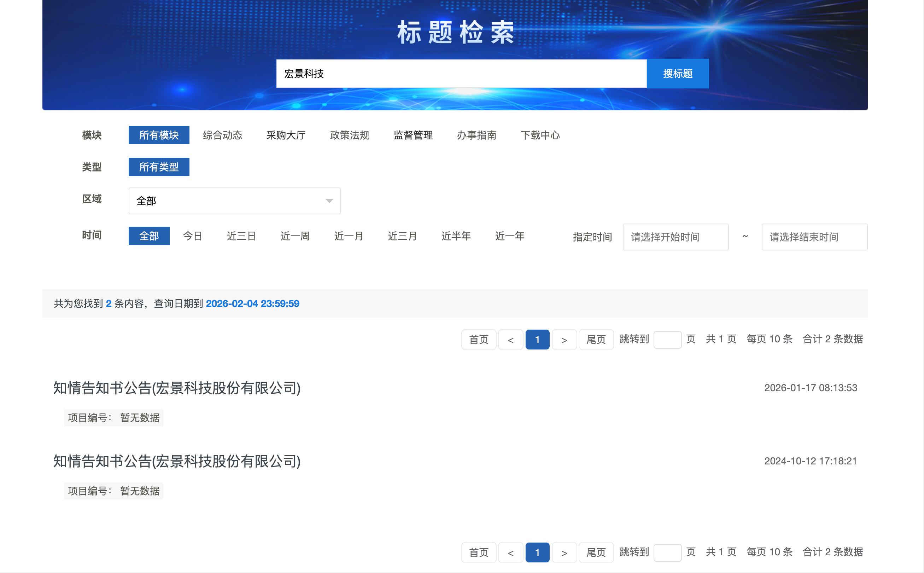Filter results to 近半年
This screenshot has width=924, height=573.
(x=456, y=236)
